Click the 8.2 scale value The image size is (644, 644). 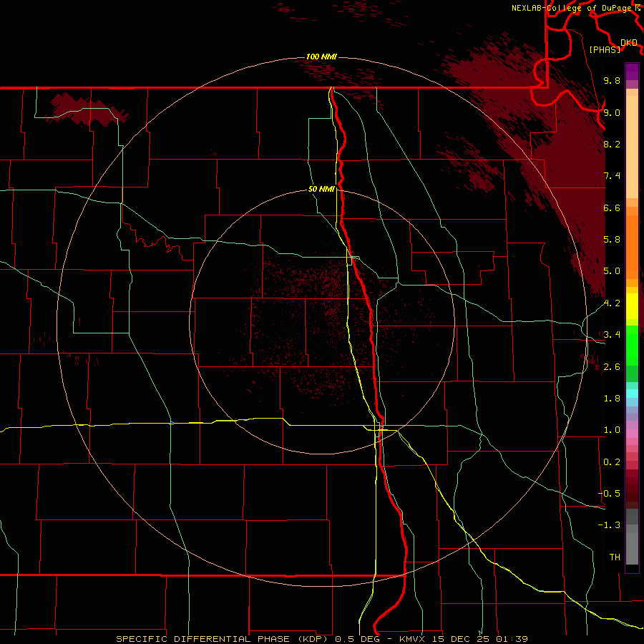click(612, 144)
